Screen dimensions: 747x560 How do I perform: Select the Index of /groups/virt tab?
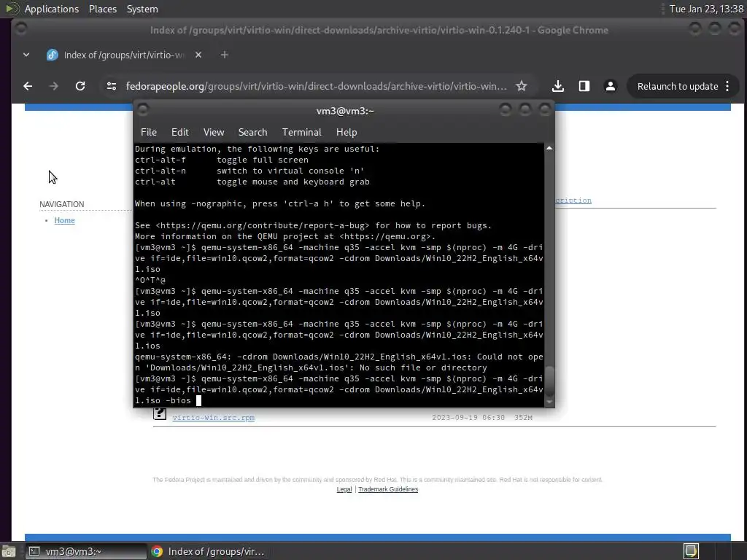(124, 55)
